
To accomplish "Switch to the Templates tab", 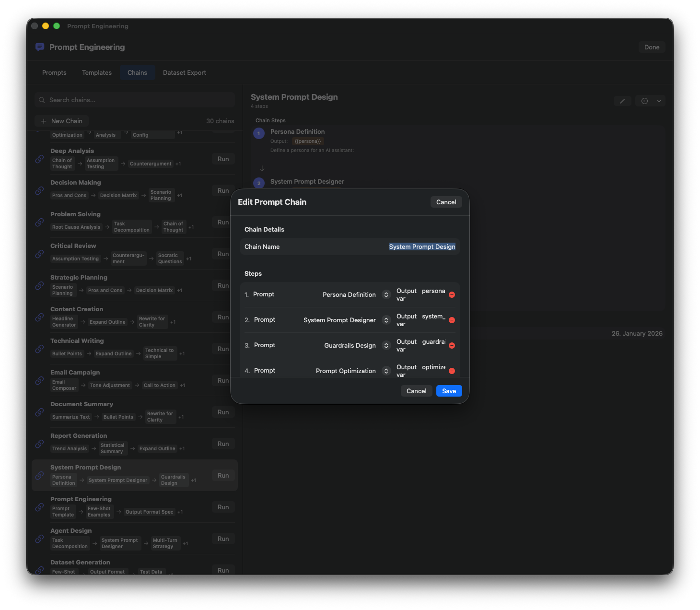I will click(x=97, y=73).
